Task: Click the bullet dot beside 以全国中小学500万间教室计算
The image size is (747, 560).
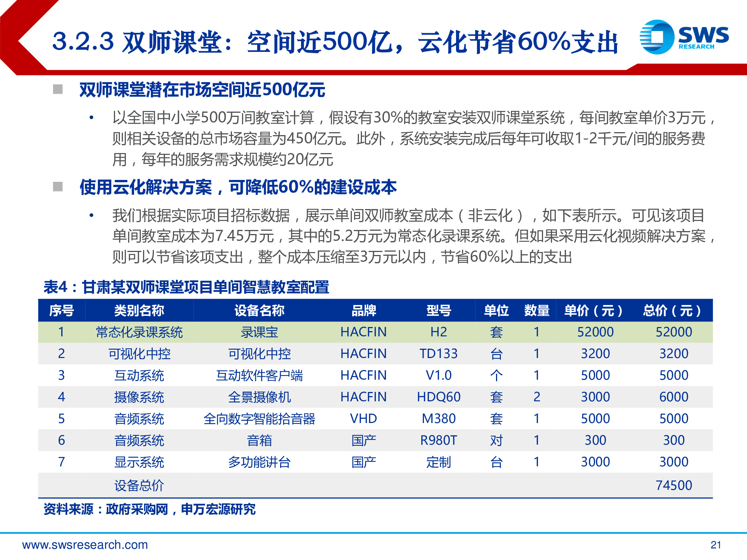Action: pos(91,118)
